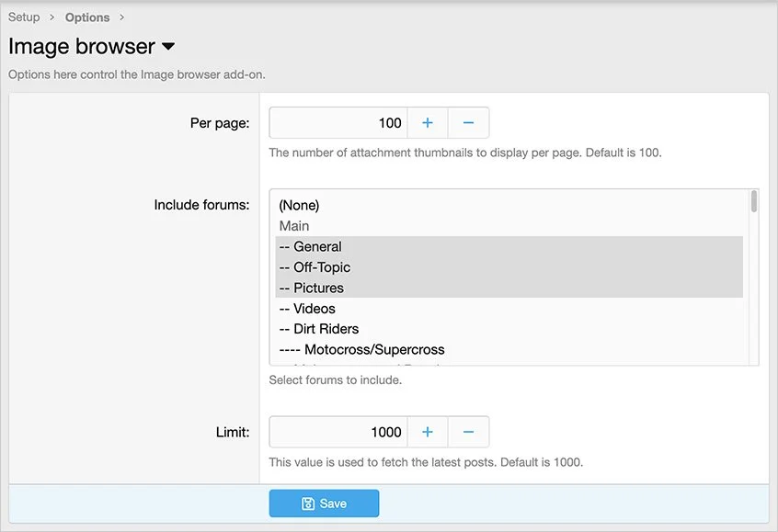
Task: Increase Per page value with plus button
Action: click(428, 123)
